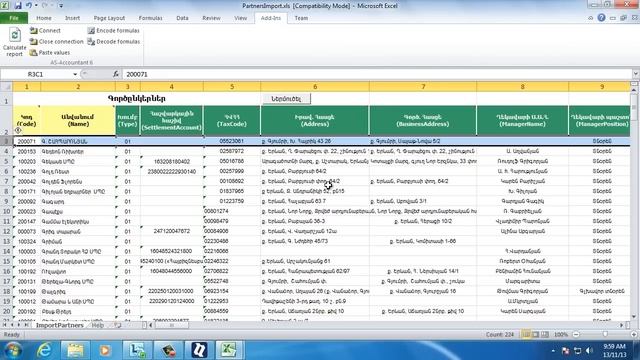The width and height of the screenshot is (640, 360).
Task: Switch to the Team tab
Action: (x=301, y=18)
